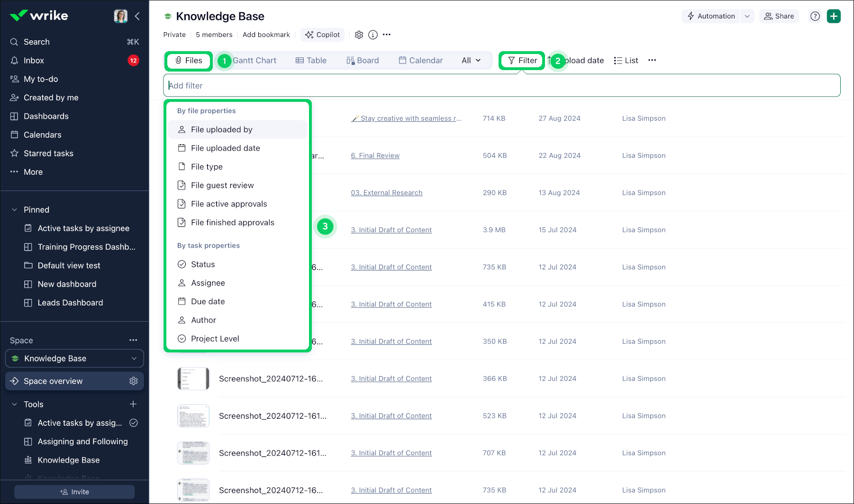Image resolution: width=854 pixels, height=504 pixels.
Task: Open the 6. Final Review link
Action: point(375,156)
